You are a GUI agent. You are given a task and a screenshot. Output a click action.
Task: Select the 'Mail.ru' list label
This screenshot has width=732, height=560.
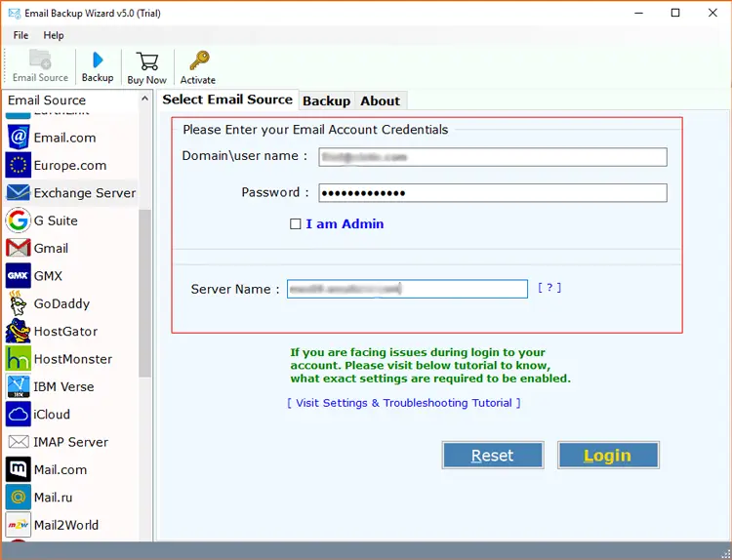coord(53,498)
